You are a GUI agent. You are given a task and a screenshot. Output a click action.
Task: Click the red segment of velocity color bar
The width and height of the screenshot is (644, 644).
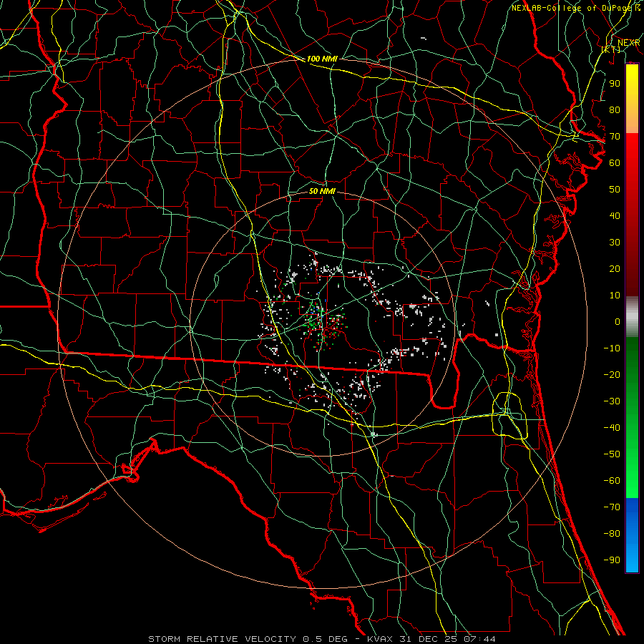tap(632, 215)
